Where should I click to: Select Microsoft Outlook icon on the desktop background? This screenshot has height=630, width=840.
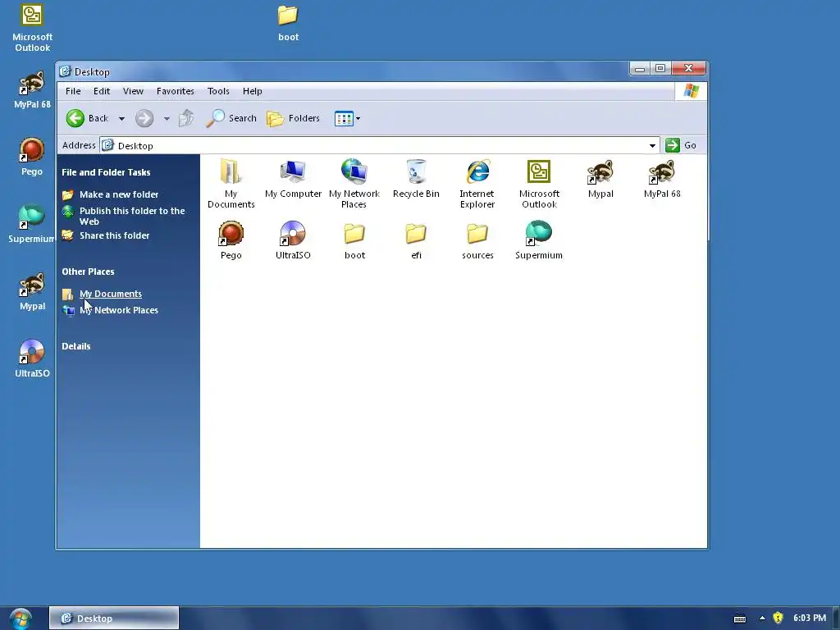coord(32,28)
